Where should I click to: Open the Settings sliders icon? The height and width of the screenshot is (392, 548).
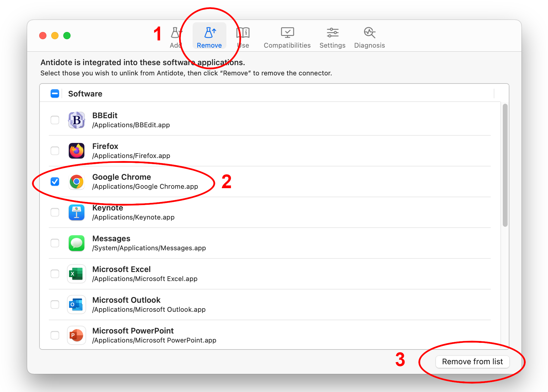[x=332, y=33]
